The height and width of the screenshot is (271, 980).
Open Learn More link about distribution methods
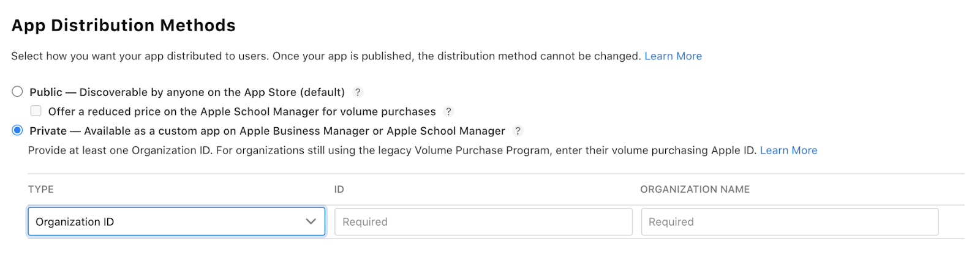(x=673, y=56)
